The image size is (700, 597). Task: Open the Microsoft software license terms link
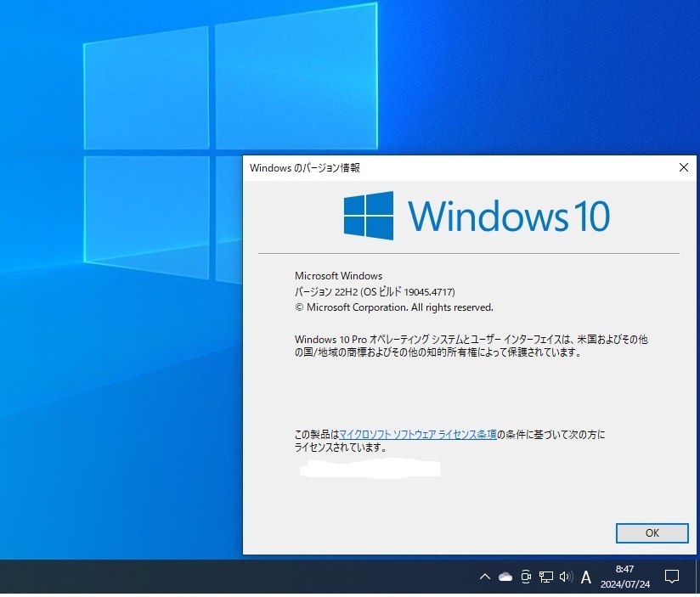tap(418, 434)
